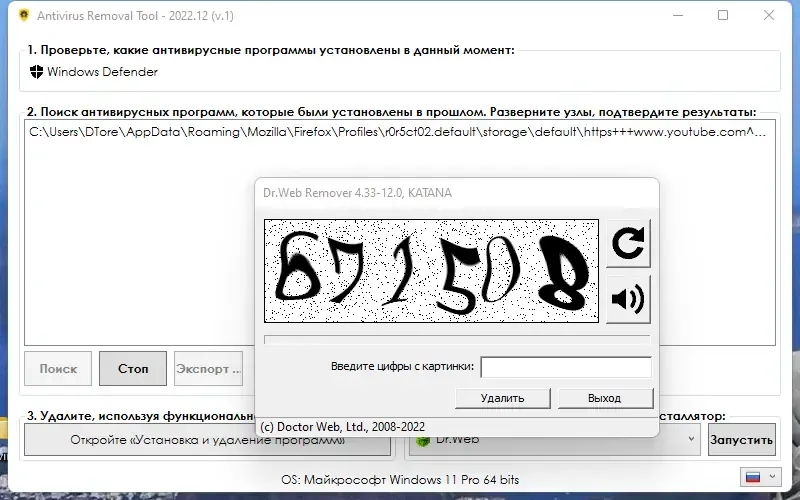Open «Установка и удаление программ» button

point(208,439)
